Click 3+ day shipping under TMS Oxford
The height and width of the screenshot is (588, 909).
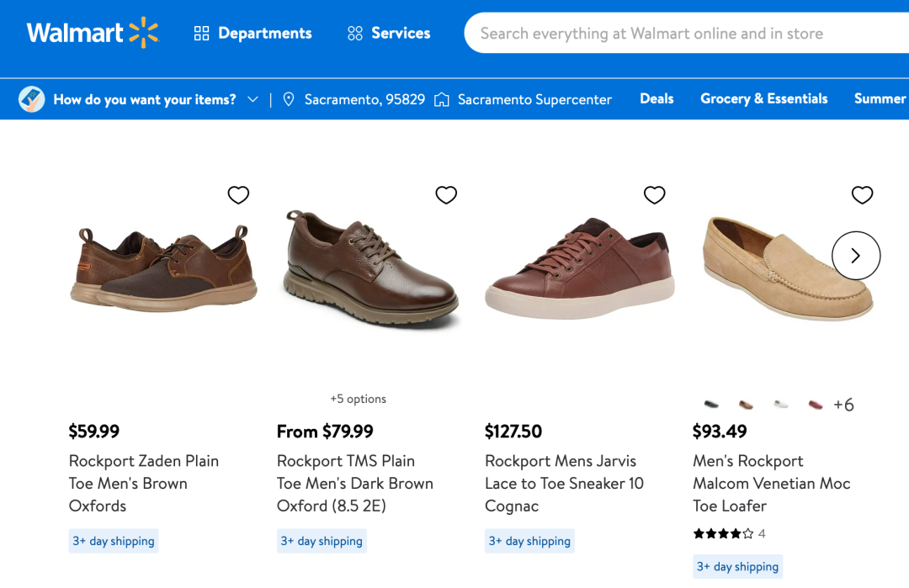[x=322, y=541]
